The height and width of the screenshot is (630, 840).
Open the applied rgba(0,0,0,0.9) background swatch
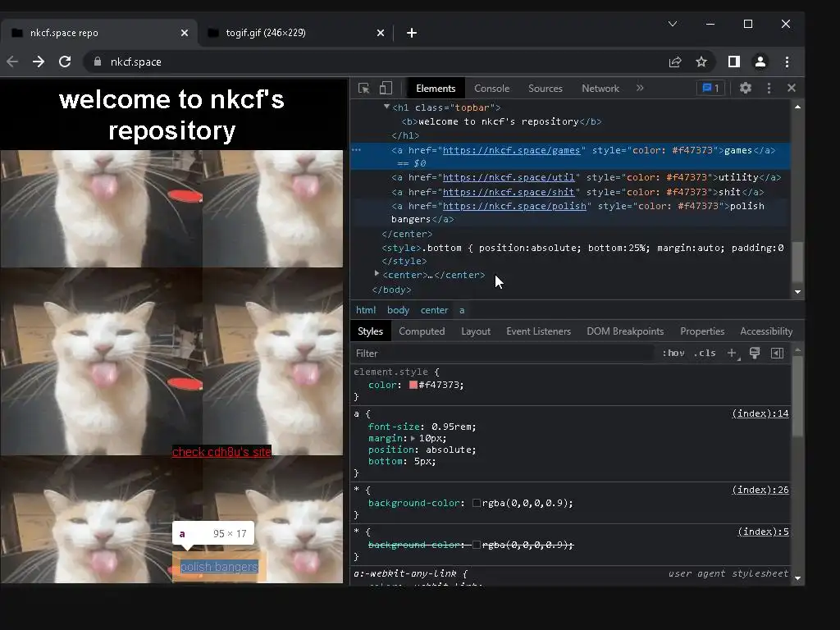coord(477,503)
